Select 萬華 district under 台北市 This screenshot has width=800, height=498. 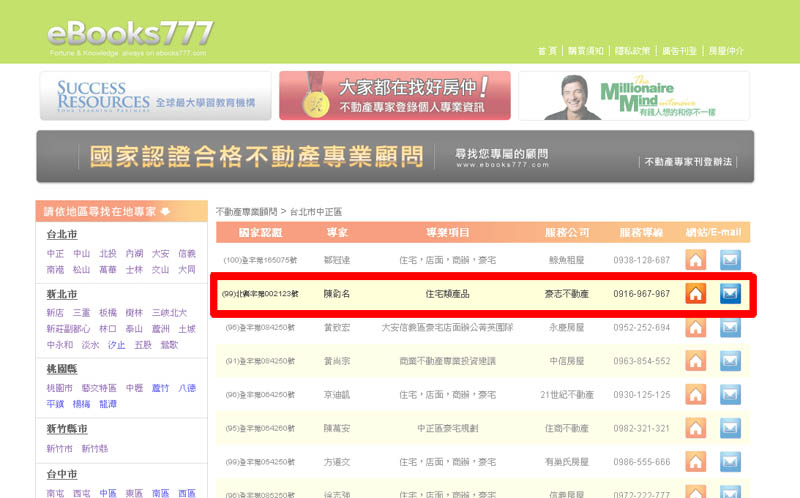coord(108,269)
